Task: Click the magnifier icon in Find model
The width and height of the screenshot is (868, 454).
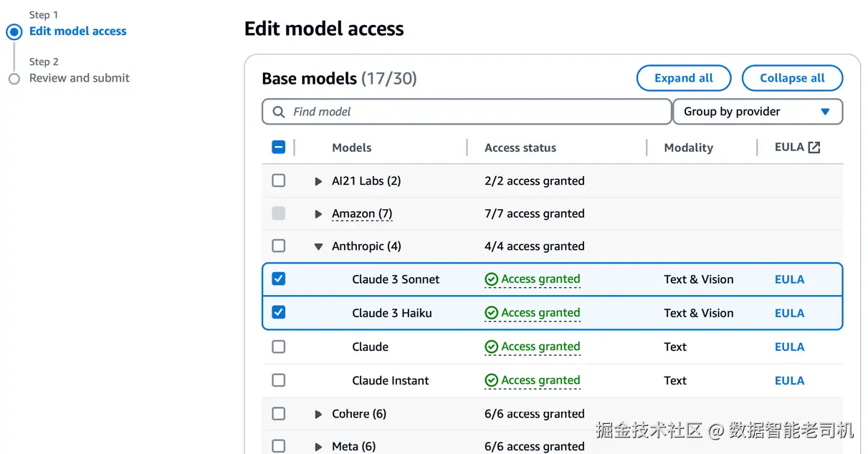Action: pos(279,112)
